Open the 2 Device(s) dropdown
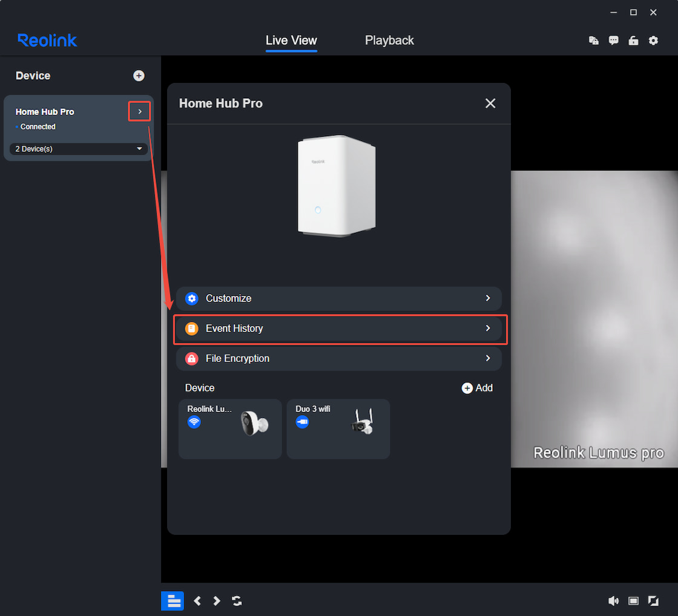The height and width of the screenshot is (616, 678). click(78, 149)
